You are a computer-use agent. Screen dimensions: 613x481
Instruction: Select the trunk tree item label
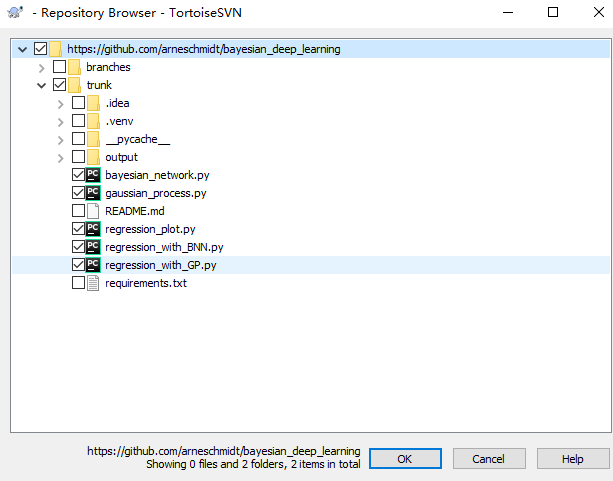click(x=99, y=85)
